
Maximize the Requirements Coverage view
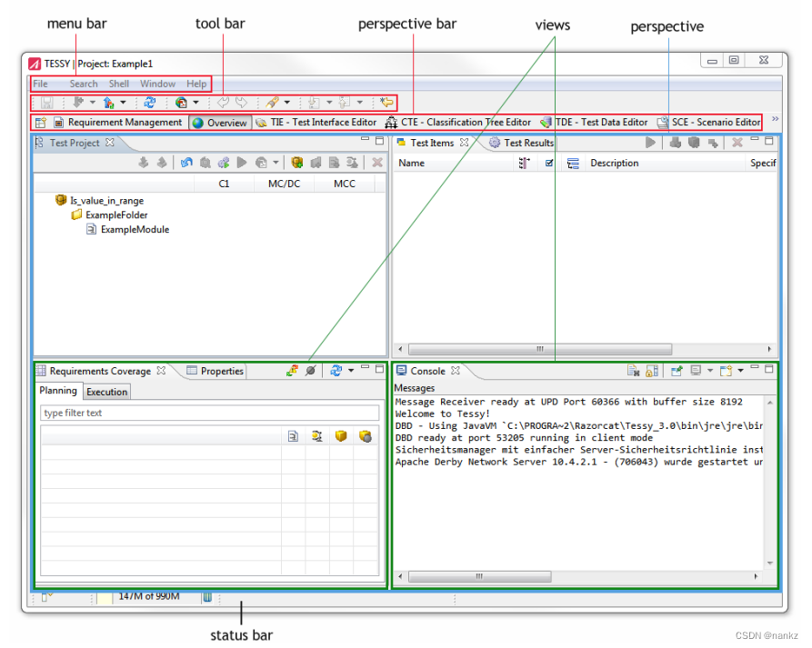tap(379, 368)
